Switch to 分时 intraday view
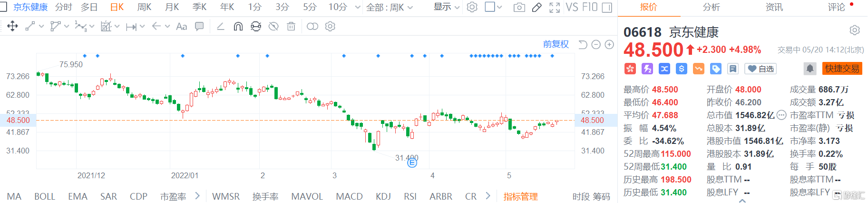The width and height of the screenshot is (868, 203). coord(64,7)
